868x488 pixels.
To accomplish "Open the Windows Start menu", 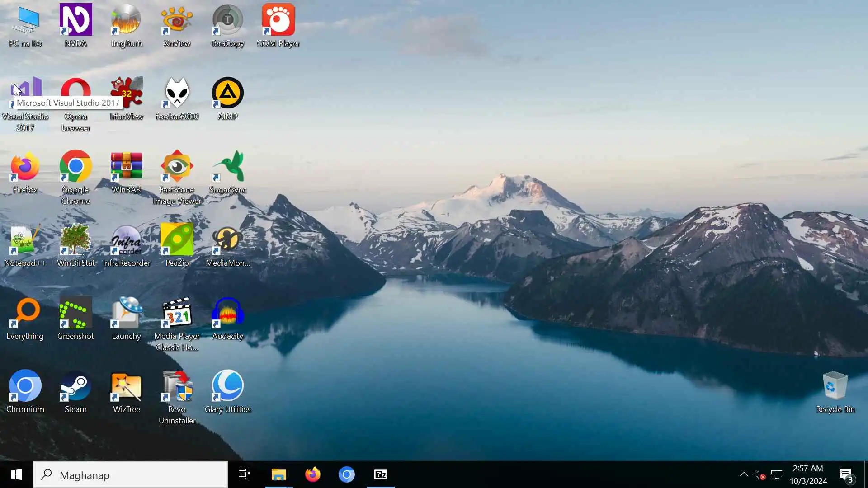I will [16, 474].
